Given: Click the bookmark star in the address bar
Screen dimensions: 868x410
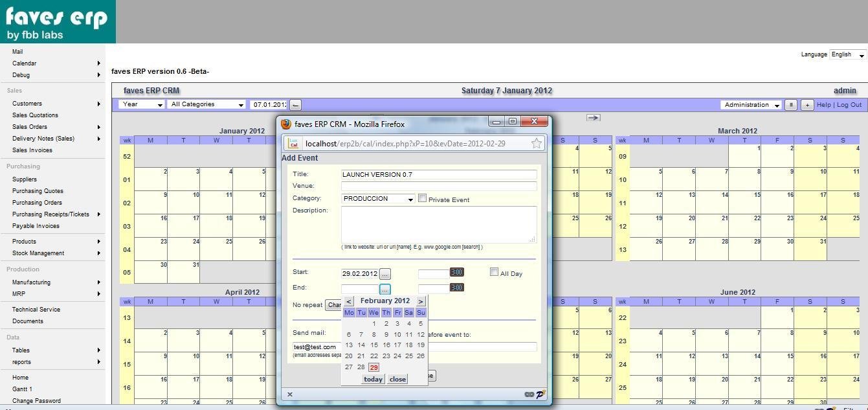Looking at the screenshot, I should point(537,143).
